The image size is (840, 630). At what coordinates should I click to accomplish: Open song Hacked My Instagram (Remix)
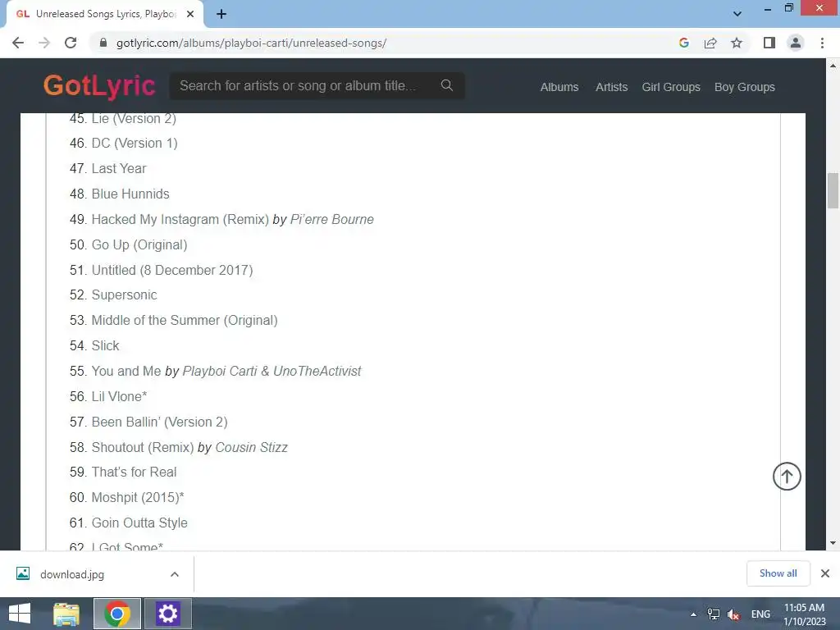click(180, 219)
